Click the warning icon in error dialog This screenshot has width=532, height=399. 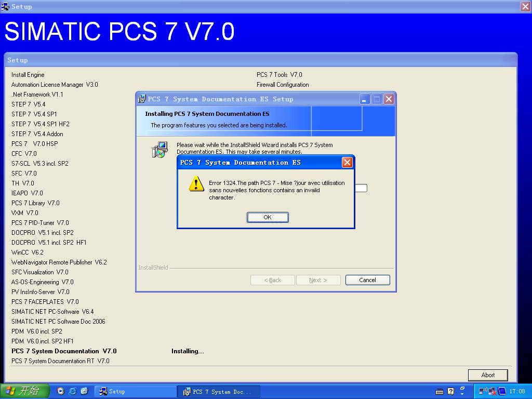(x=196, y=184)
